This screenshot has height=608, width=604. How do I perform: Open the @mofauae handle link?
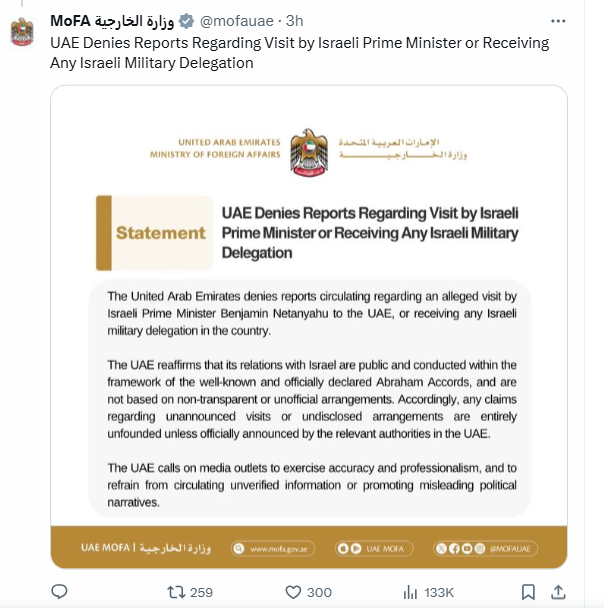pos(236,21)
